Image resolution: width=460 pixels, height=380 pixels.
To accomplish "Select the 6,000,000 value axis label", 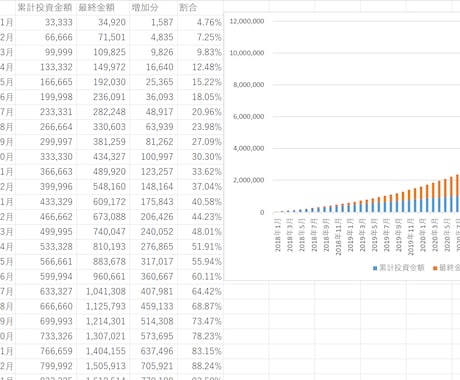I will click(249, 117).
